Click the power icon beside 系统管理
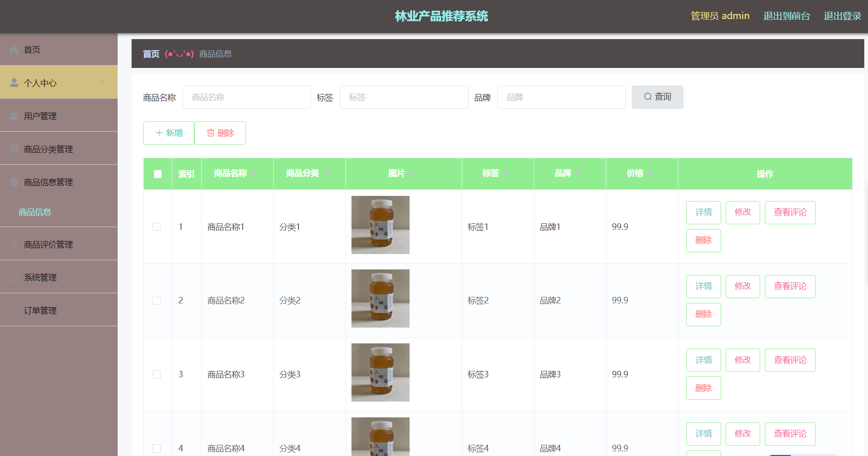The height and width of the screenshot is (456, 868). coord(14,277)
